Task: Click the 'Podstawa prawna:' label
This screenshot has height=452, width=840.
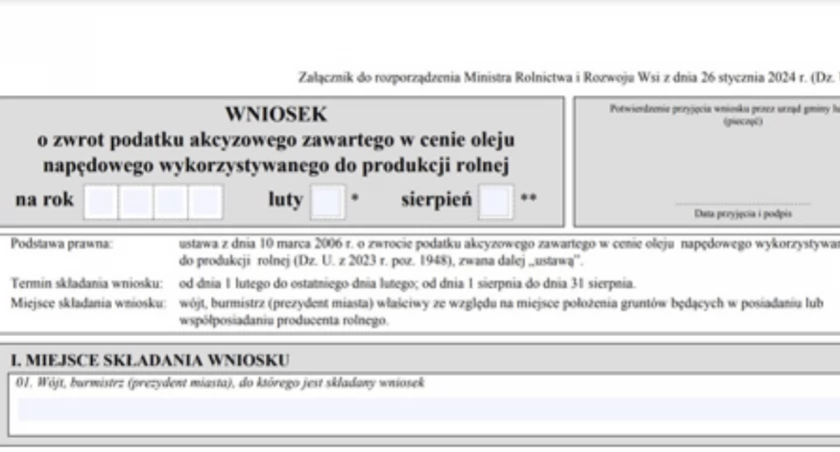Action: tap(62, 244)
